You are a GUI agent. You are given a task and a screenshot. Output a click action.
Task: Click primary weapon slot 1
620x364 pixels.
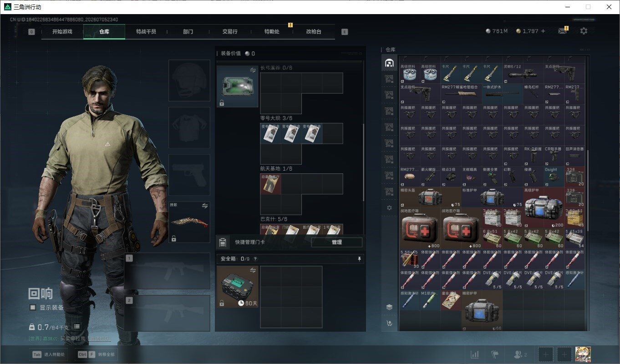click(x=167, y=271)
